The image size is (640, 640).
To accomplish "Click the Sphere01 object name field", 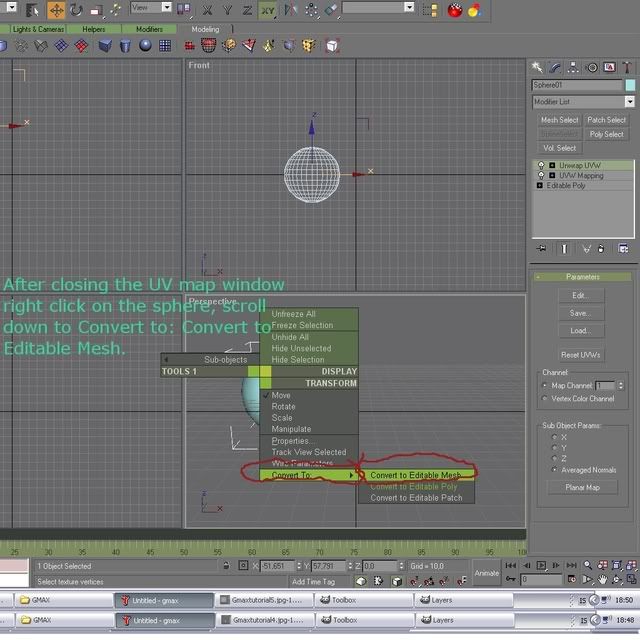I will coord(576,86).
